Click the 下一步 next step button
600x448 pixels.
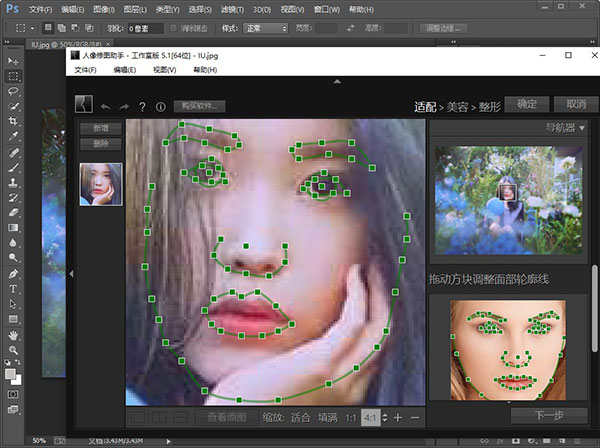coord(549,415)
